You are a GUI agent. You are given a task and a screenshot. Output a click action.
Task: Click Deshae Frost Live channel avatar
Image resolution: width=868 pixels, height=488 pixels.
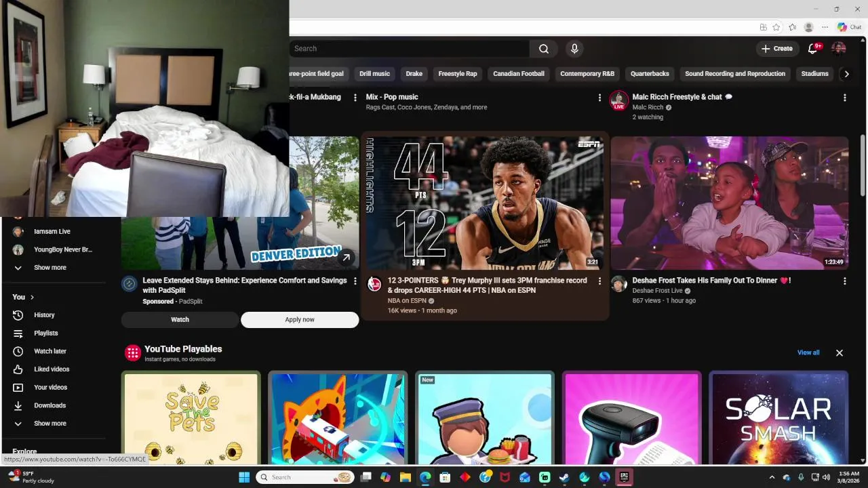pyautogui.click(x=618, y=284)
